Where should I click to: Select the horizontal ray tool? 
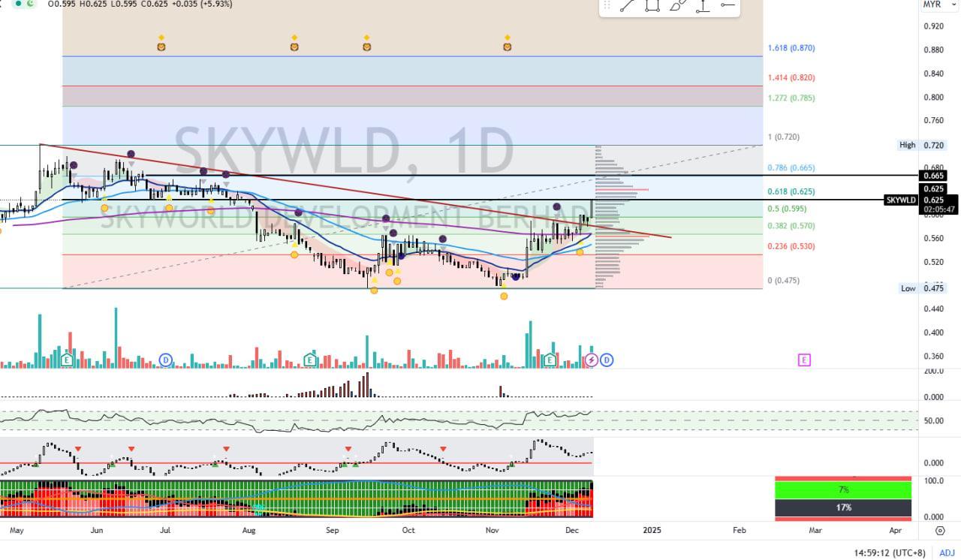(728, 5)
